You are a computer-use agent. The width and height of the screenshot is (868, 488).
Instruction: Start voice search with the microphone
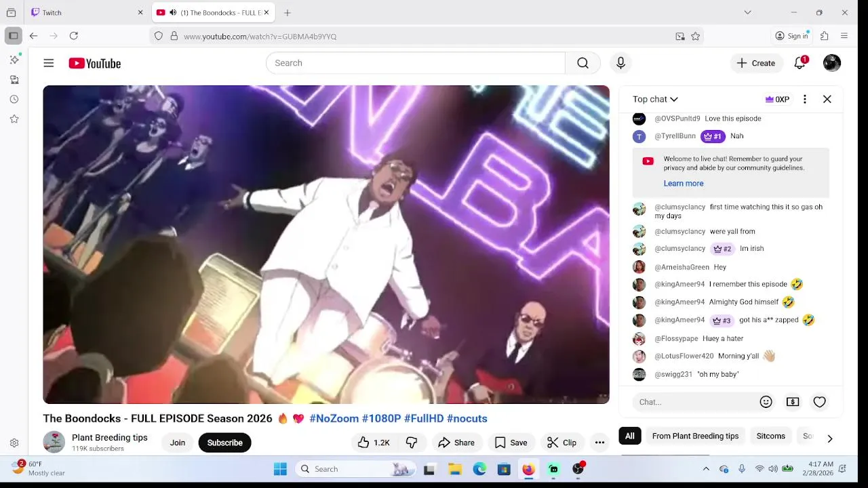pos(620,63)
